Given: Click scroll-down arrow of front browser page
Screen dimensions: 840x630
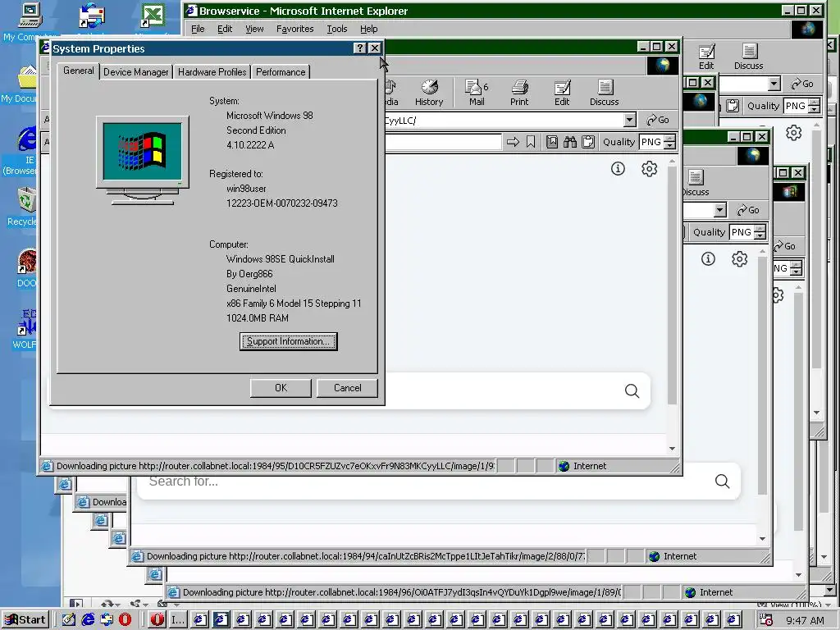Looking at the screenshot, I should pyautogui.click(x=672, y=449).
